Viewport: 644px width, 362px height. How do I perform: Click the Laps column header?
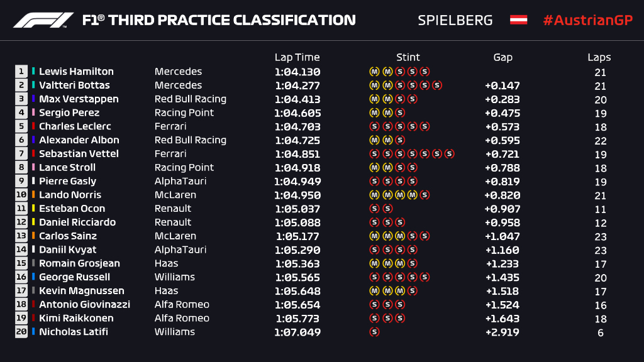click(x=599, y=57)
